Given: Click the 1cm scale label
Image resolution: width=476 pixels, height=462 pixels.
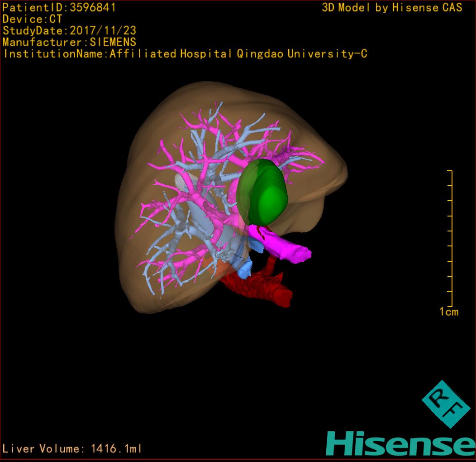Looking at the screenshot, I should (x=448, y=312).
